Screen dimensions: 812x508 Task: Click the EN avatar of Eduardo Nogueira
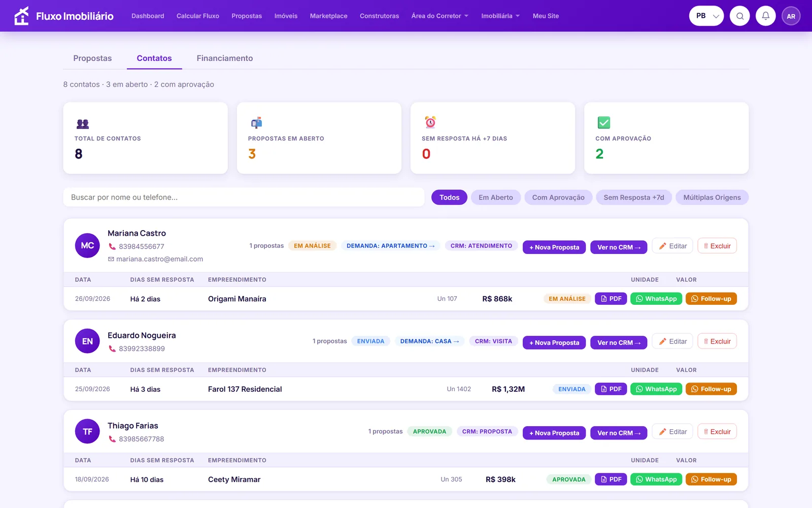coord(87,341)
